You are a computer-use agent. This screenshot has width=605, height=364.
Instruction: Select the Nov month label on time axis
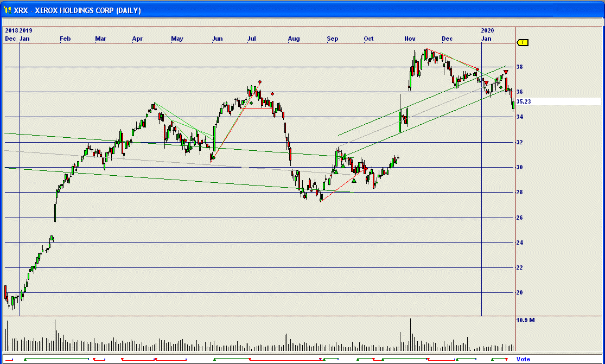coord(410,39)
